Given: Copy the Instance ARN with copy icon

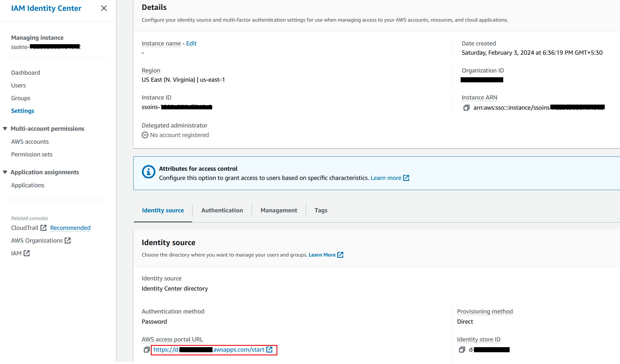Looking at the screenshot, I should pyautogui.click(x=466, y=108).
